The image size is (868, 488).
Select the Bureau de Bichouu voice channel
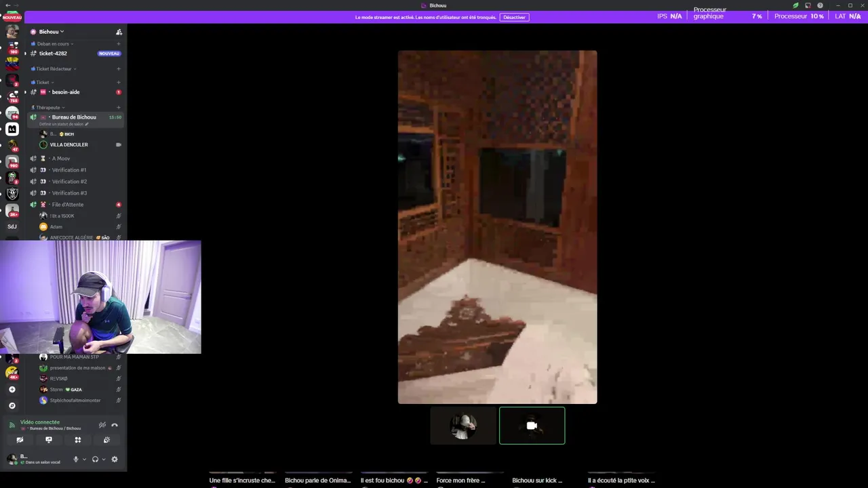75,117
